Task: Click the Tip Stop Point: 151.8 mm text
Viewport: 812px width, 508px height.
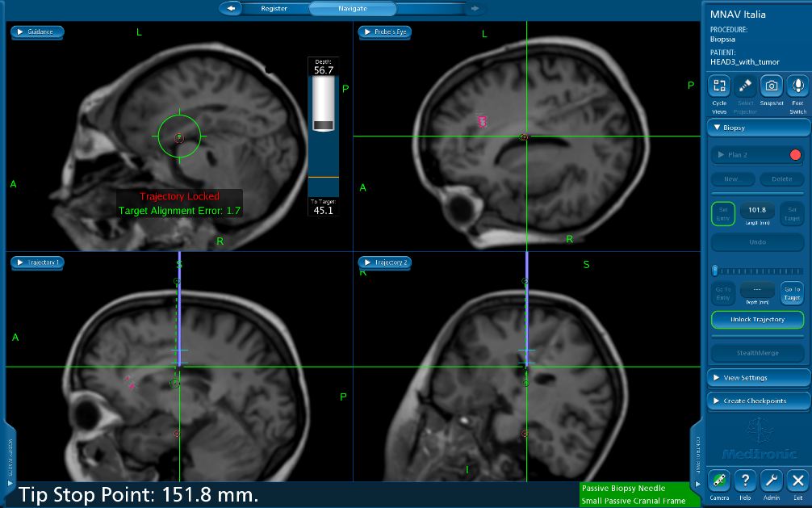Action: (139, 495)
